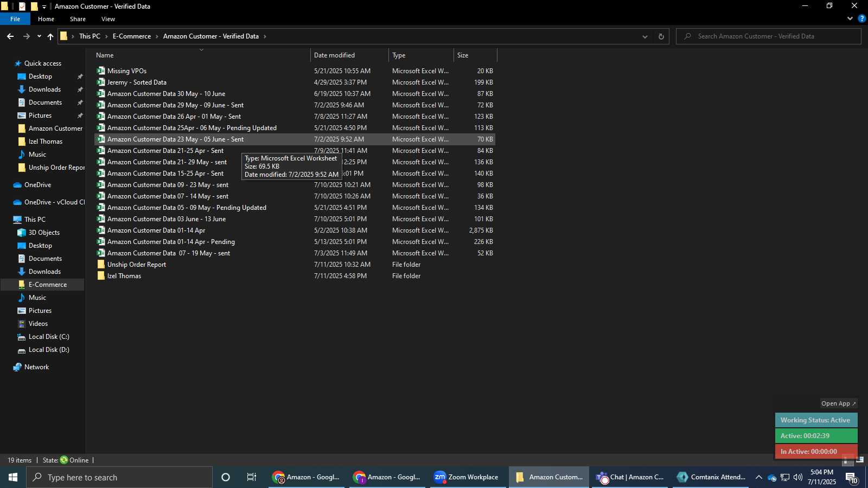The width and height of the screenshot is (868, 488).
Task: Click Type here to search taskbar box
Action: click(x=119, y=477)
